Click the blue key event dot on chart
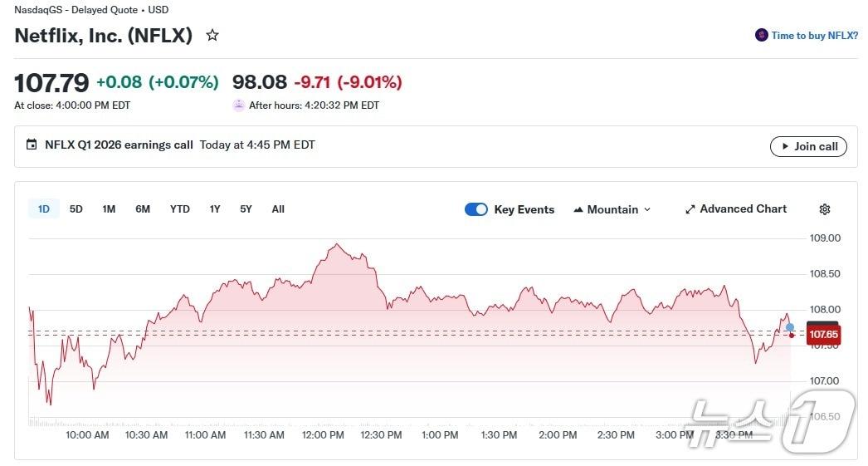This screenshot has width=868, height=466. 790,328
